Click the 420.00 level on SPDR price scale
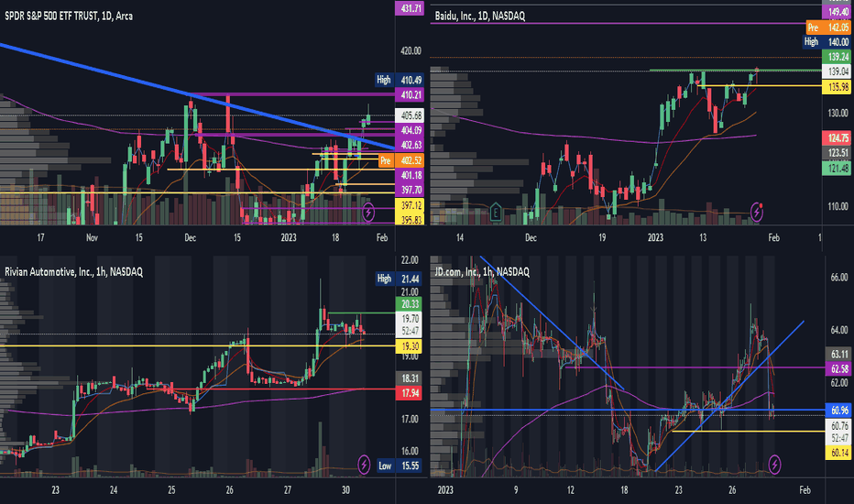 coord(411,50)
